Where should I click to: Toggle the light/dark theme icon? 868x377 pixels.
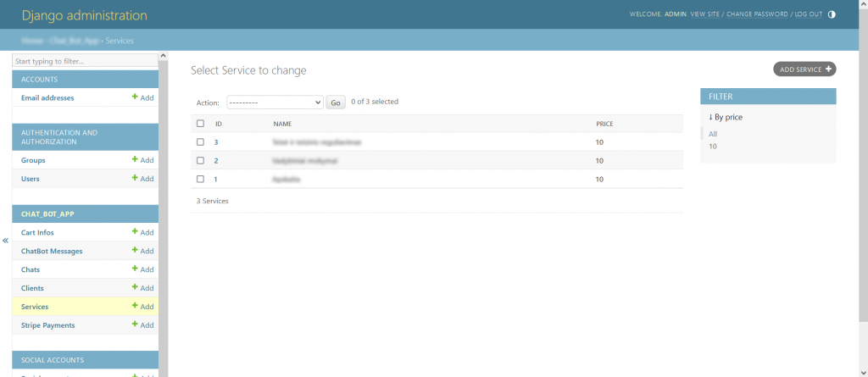click(832, 14)
